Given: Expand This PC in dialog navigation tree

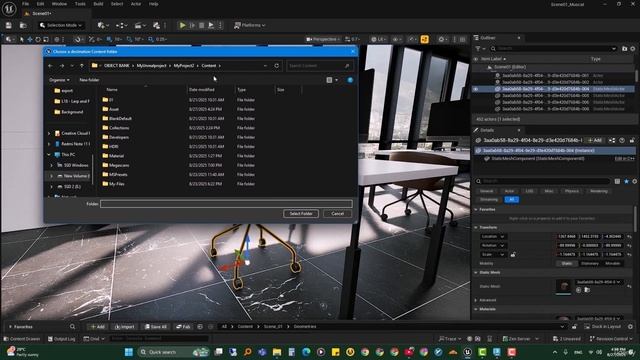Looking at the screenshot, I should (x=49, y=155).
